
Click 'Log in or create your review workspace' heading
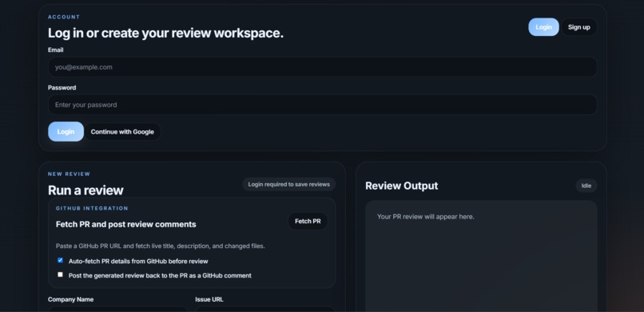pyautogui.click(x=165, y=33)
